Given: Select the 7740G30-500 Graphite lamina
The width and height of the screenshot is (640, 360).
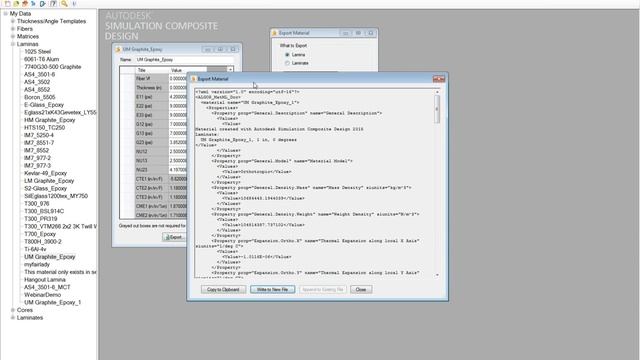Looking at the screenshot, I should (53, 67).
